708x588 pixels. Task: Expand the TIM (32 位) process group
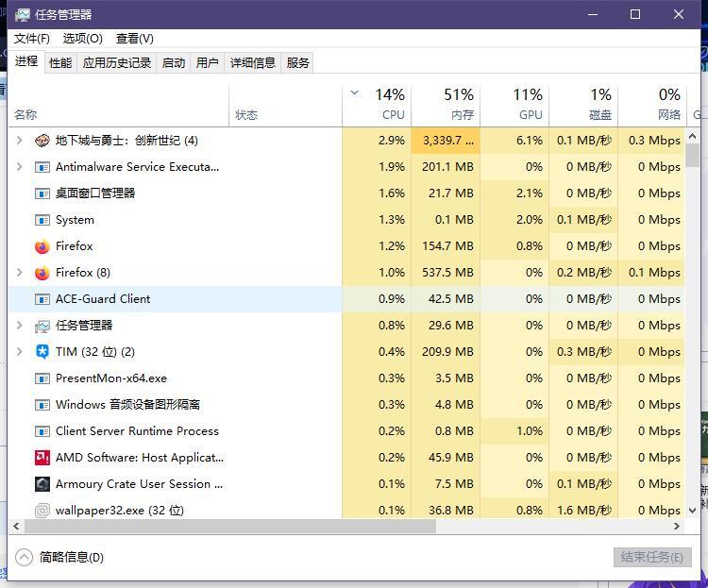20,351
